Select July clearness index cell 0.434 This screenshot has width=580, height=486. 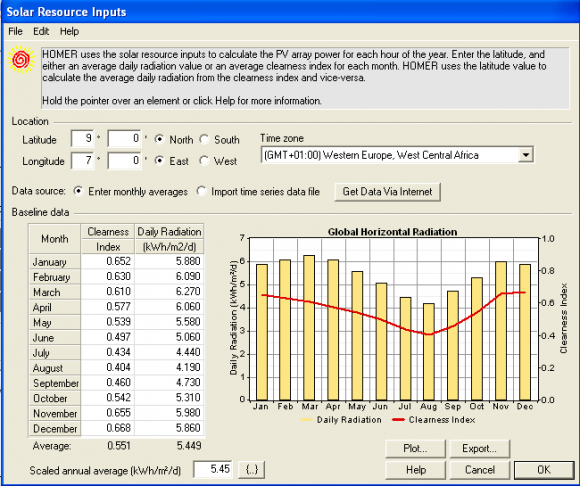[108, 352]
